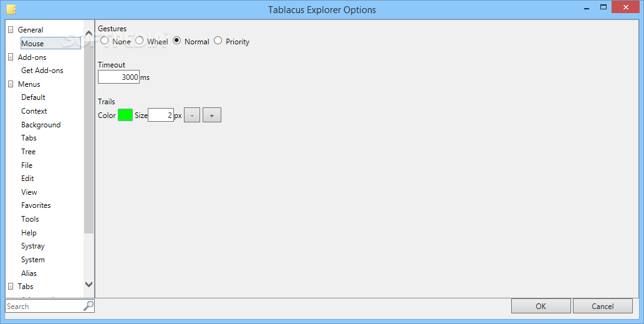This screenshot has width=644, height=324.
Task: Click the magnifier search icon
Action: point(89,306)
